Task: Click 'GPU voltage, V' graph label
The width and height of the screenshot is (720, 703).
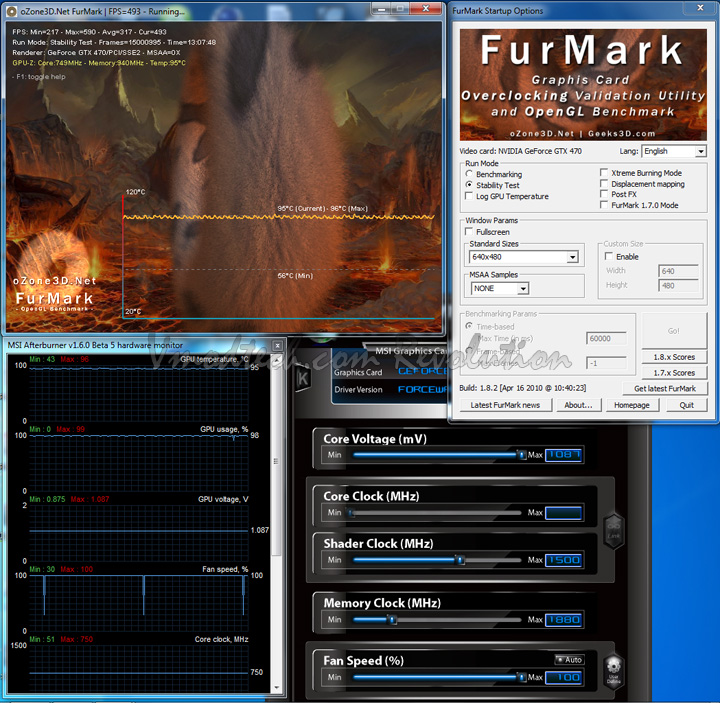Action: coord(223,499)
